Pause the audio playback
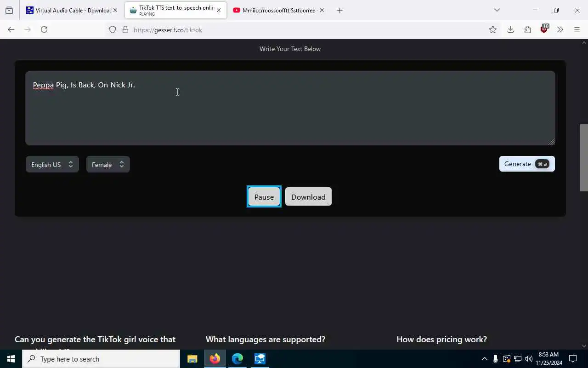588x368 pixels. [x=264, y=197]
